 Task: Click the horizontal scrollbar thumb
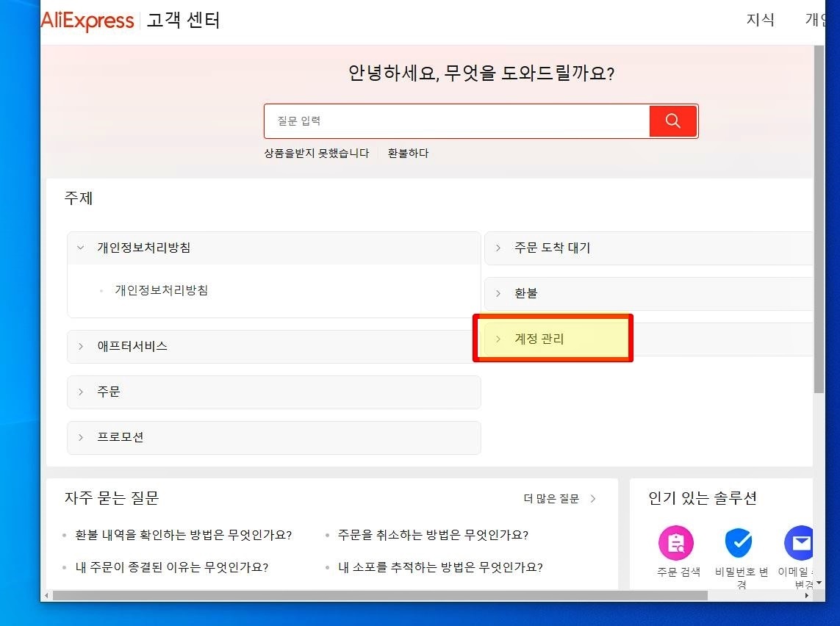pos(381,595)
